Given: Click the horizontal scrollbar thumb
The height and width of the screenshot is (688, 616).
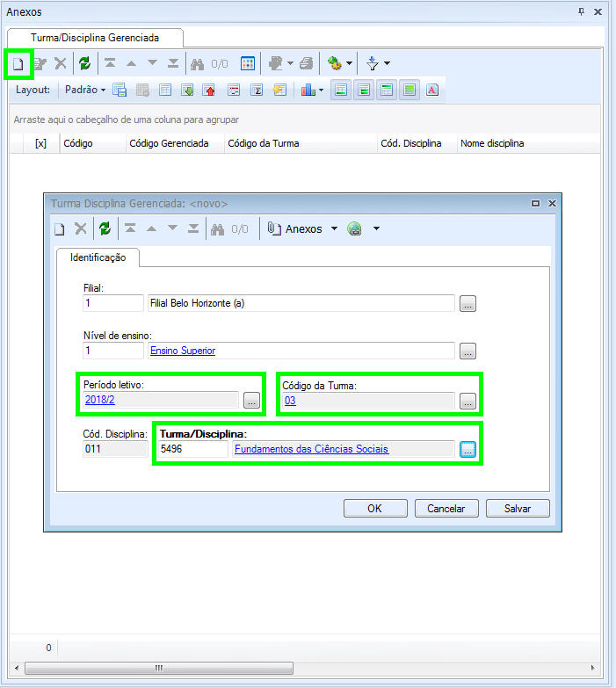Looking at the screenshot, I should (159, 669).
